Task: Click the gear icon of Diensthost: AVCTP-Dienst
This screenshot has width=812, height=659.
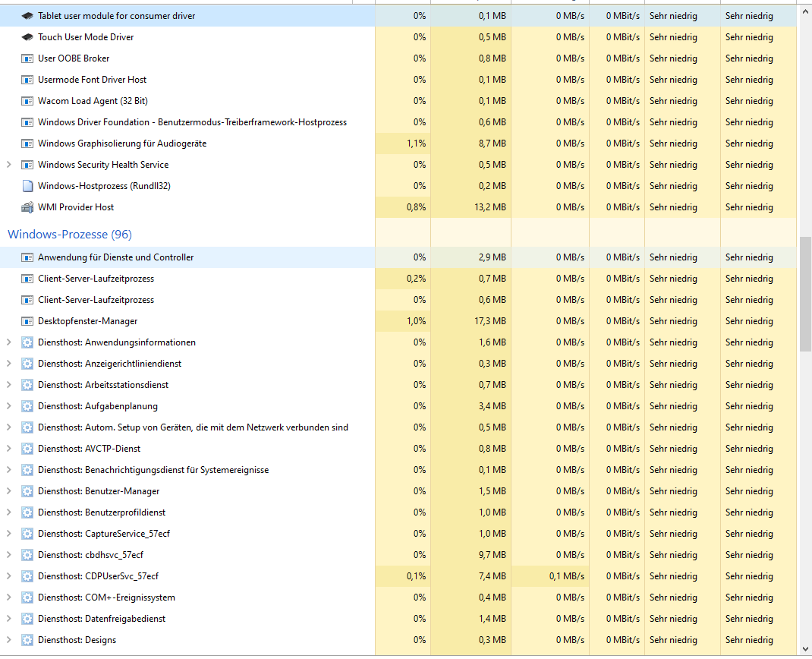Action: (x=27, y=449)
